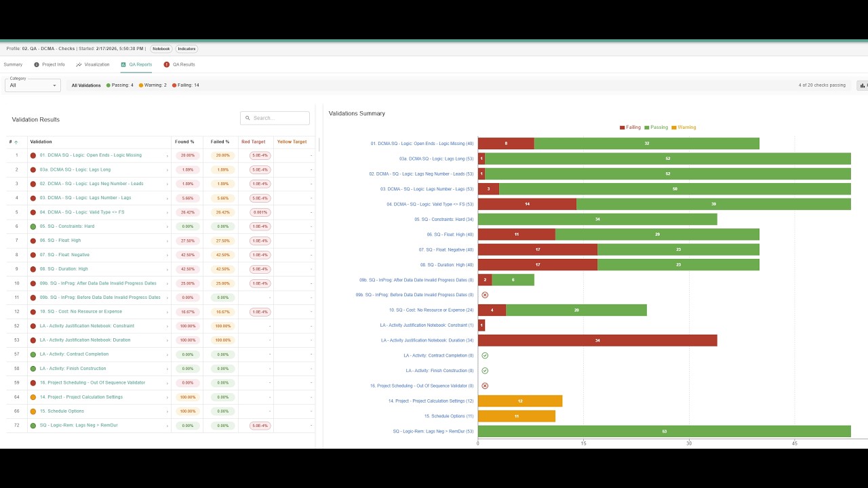Expand the 03. Lags Number - Lags row chevron
The width and height of the screenshot is (868, 488).
167,199
